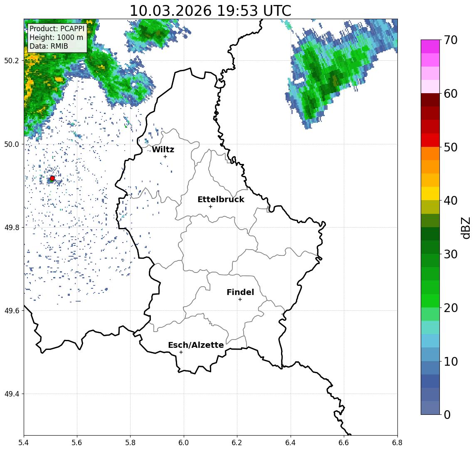Screen dimensions: 476x451
Task: Click the longitude axis label '6.6'
Action: [344, 443]
